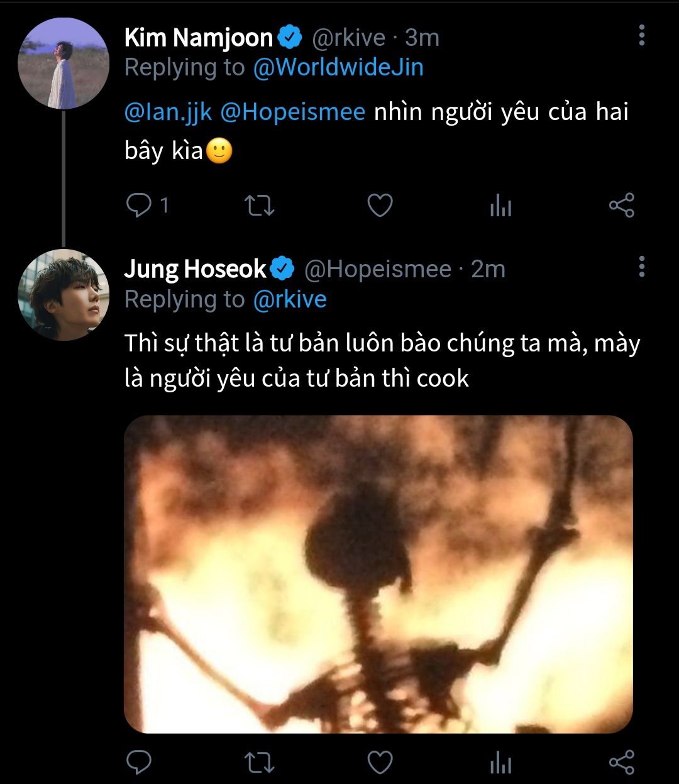Open the @rkive reply-to link
Screen dimensions: 679x784
(x=290, y=299)
